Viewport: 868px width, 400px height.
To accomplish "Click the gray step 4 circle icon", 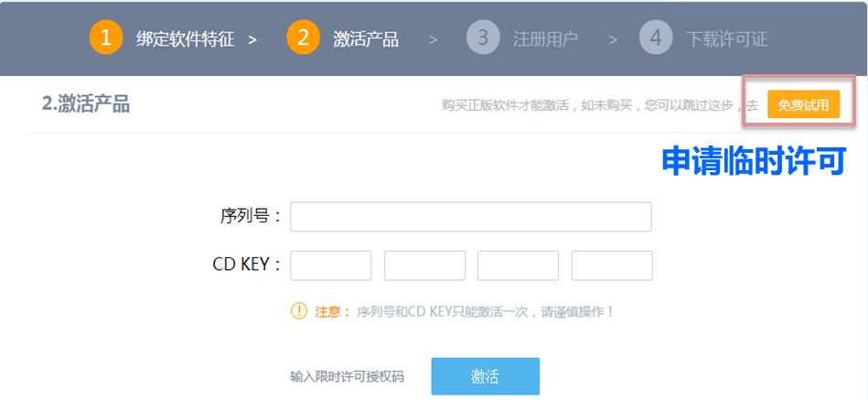I will pos(656,38).
